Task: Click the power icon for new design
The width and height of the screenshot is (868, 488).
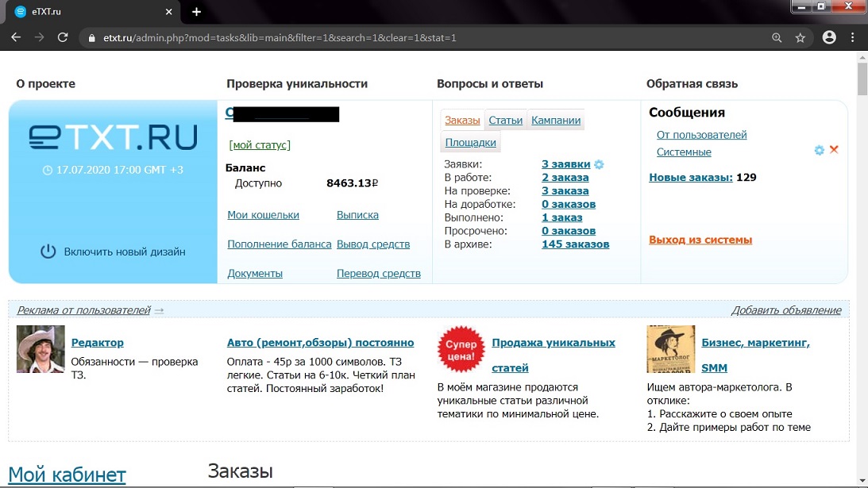Action: click(48, 252)
